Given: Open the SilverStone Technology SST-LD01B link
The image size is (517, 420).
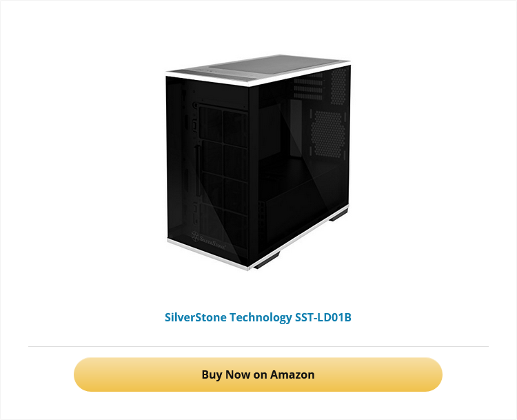Looking at the screenshot, I should pos(258,317).
